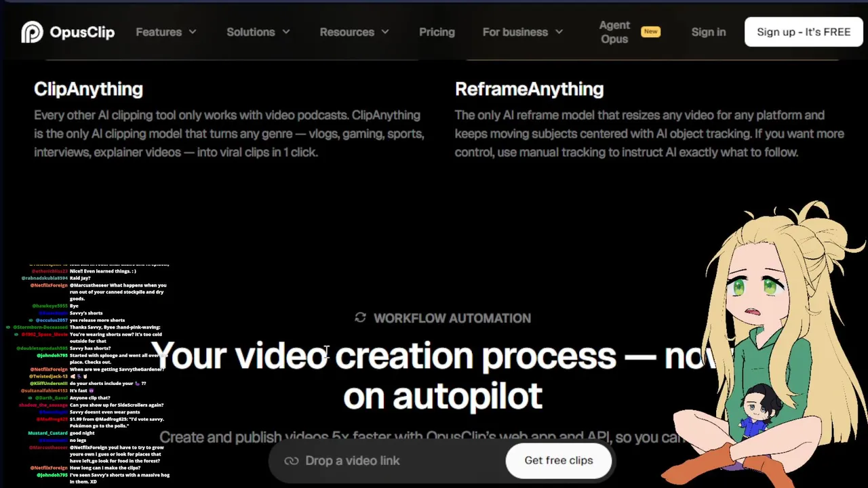This screenshot has width=868, height=488.
Task: Click the $1.99 from @Madfrog625 donation message
Action: pos(117,422)
